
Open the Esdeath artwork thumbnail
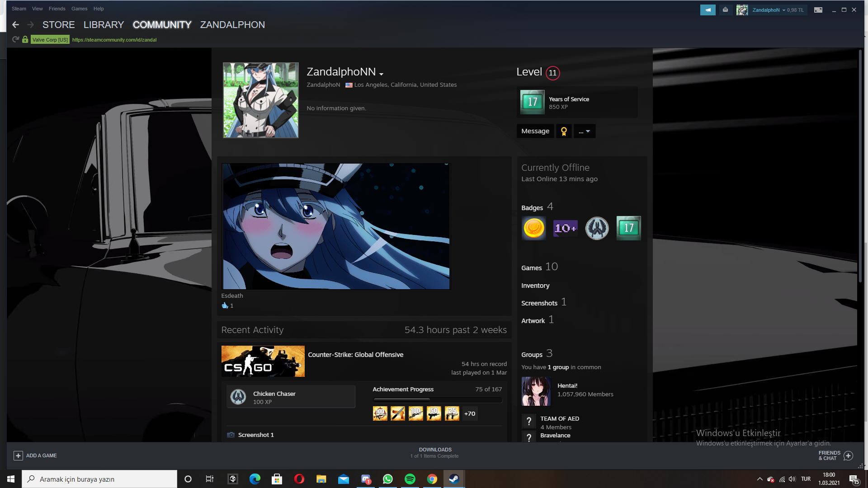click(x=336, y=226)
